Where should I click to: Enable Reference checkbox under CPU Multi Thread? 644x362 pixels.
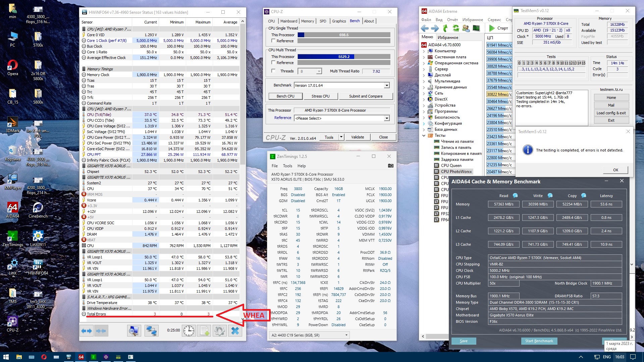[x=273, y=63]
